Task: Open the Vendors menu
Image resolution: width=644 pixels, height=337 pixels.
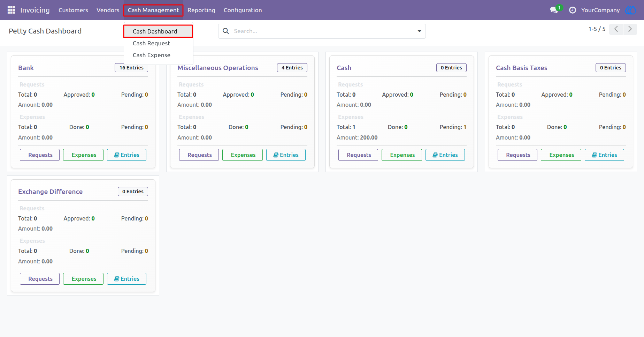Action: pyautogui.click(x=108, y=10)
